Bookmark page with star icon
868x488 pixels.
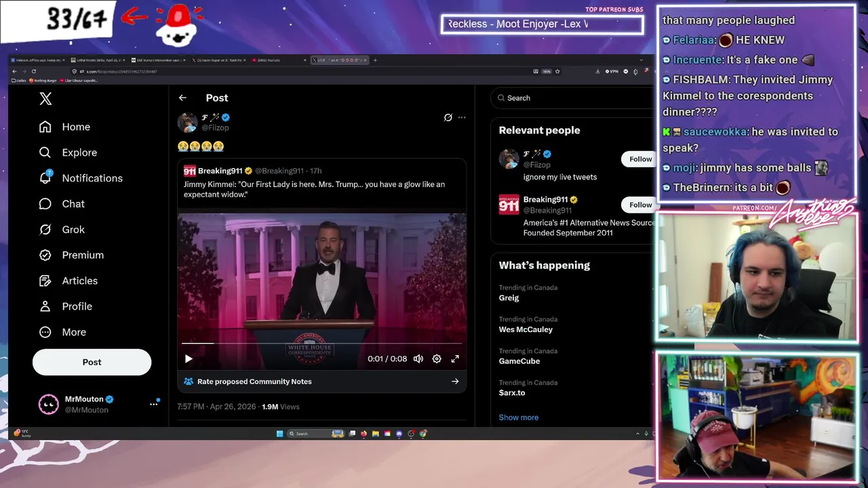tap(557, 71)
